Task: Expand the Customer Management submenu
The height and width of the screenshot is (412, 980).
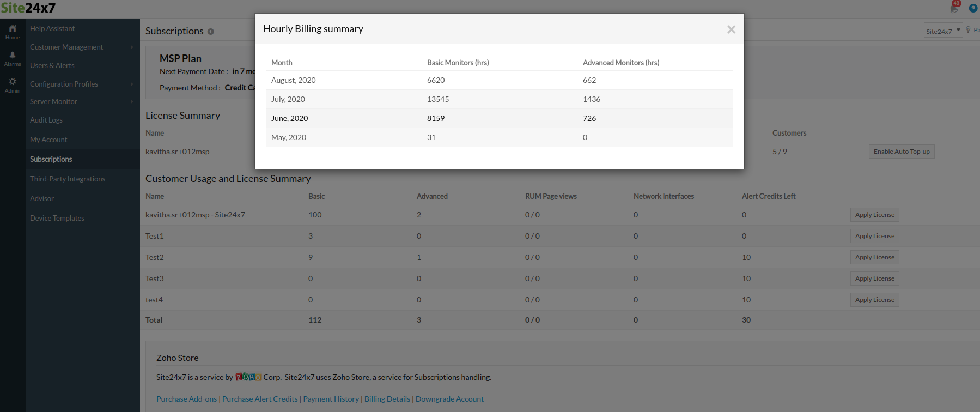Action: point(82,47)
